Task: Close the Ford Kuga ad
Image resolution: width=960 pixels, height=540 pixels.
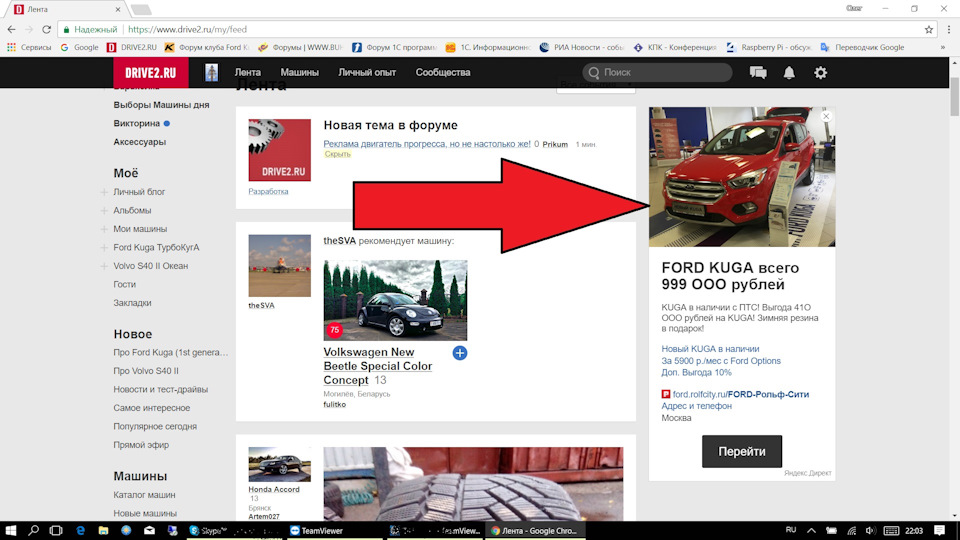Action: coord(826,117)
